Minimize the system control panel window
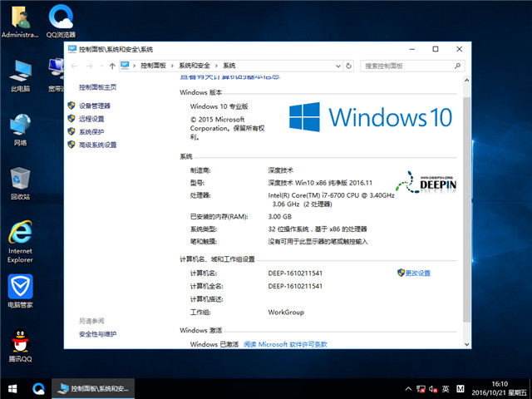The height and width of the screenshot is (399, 532). [412, 49]
